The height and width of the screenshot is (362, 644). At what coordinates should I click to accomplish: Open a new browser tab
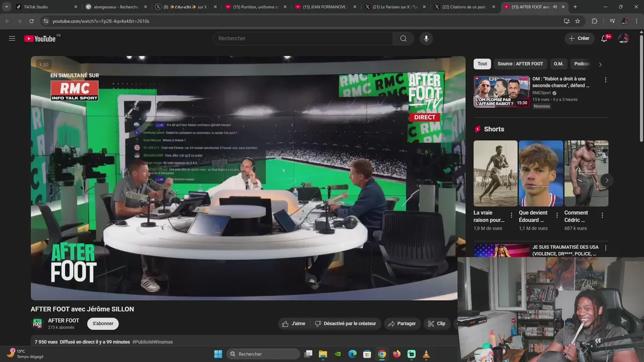click(x=575, y=7)
